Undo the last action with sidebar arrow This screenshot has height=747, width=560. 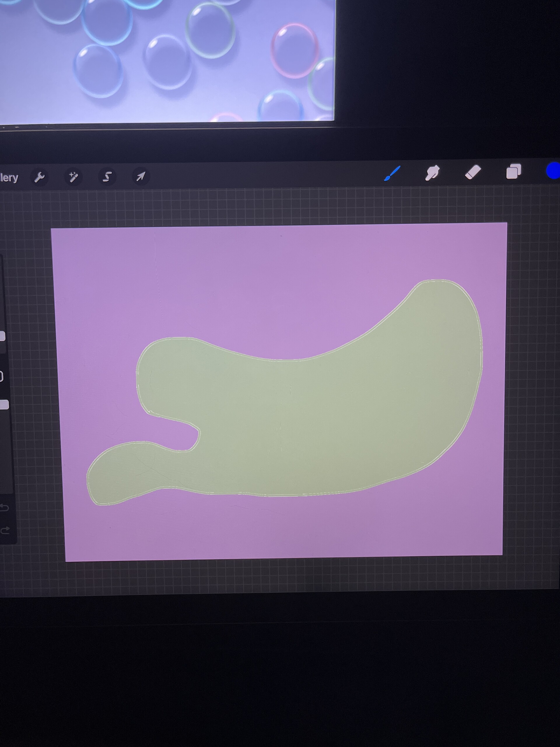point(4,508)
